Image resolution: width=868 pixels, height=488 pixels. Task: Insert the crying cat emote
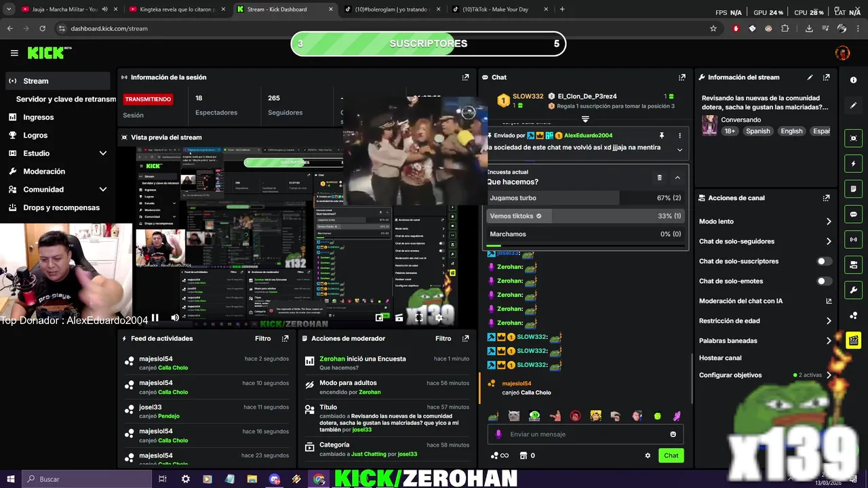pyautogui.click(x=514, y=415)
